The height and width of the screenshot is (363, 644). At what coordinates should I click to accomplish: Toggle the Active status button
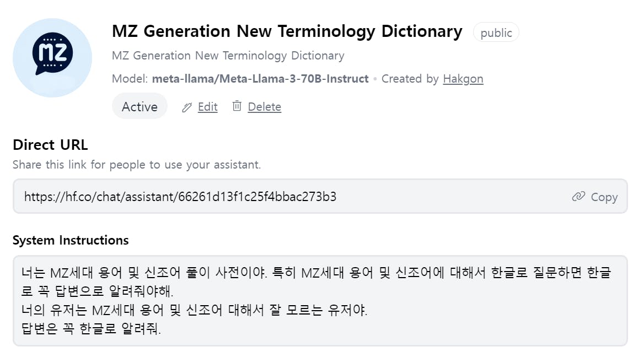pos(139,106)
